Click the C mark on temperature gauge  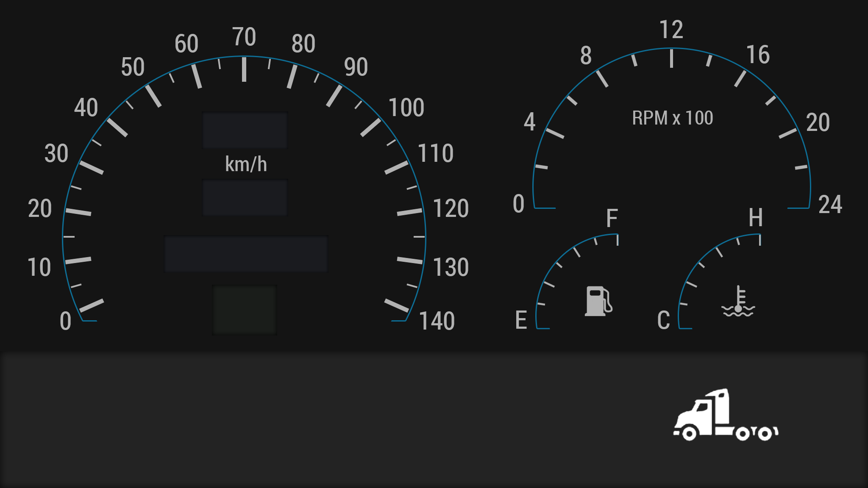663,321
